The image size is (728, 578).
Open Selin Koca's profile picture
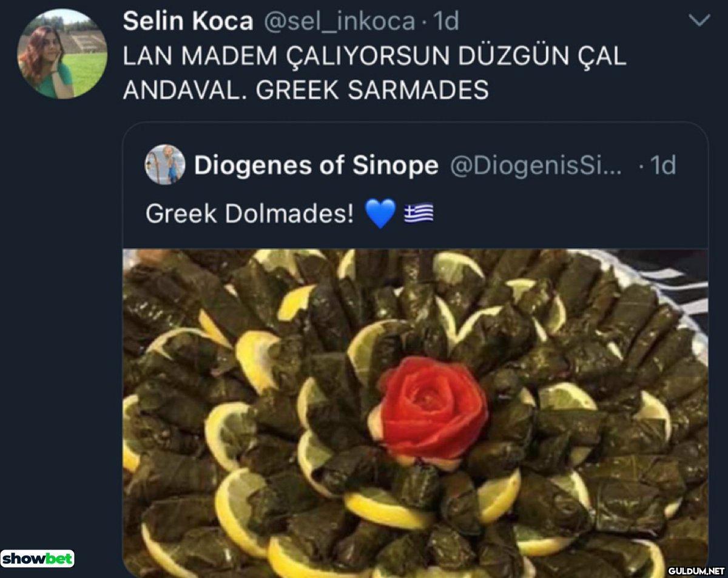pyautogui.click(x=62, y=53)
